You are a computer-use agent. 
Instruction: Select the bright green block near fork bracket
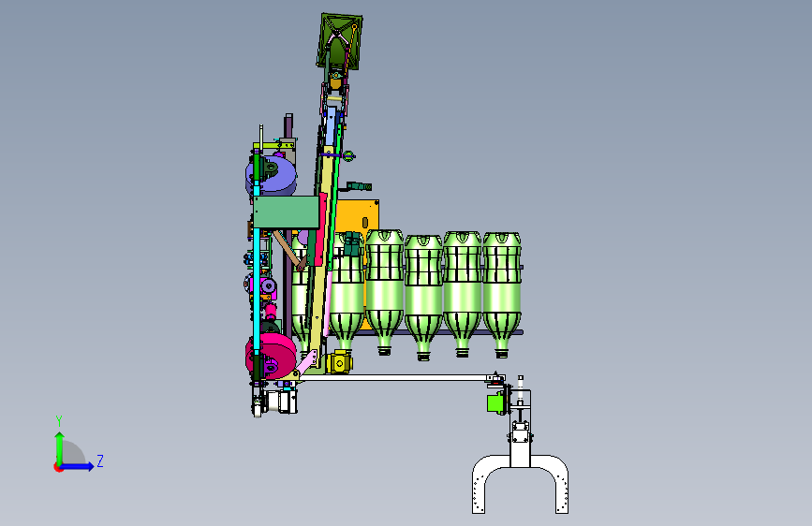[x=495, y=403]
